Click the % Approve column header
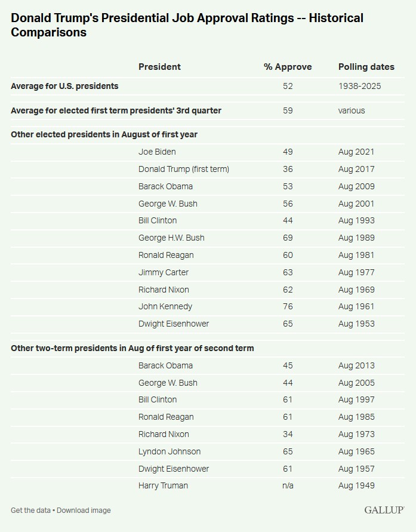416x532 pixels. pyautogui.click(x=288, y=67)
